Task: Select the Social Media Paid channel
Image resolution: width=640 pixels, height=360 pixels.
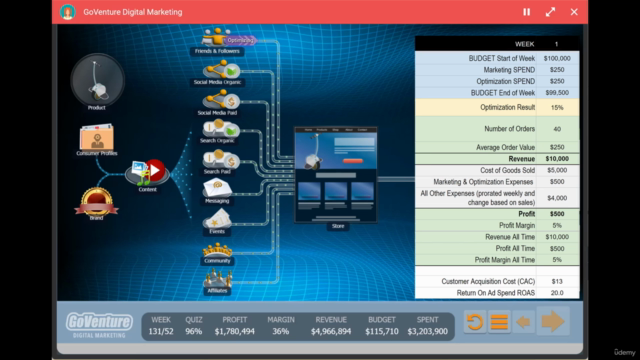Action: [220, 100]
